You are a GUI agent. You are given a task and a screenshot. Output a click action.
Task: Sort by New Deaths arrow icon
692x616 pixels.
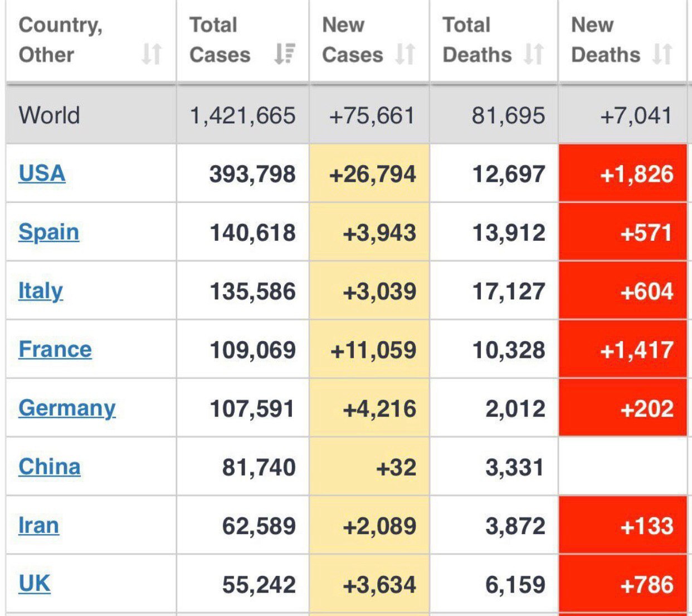662,54
